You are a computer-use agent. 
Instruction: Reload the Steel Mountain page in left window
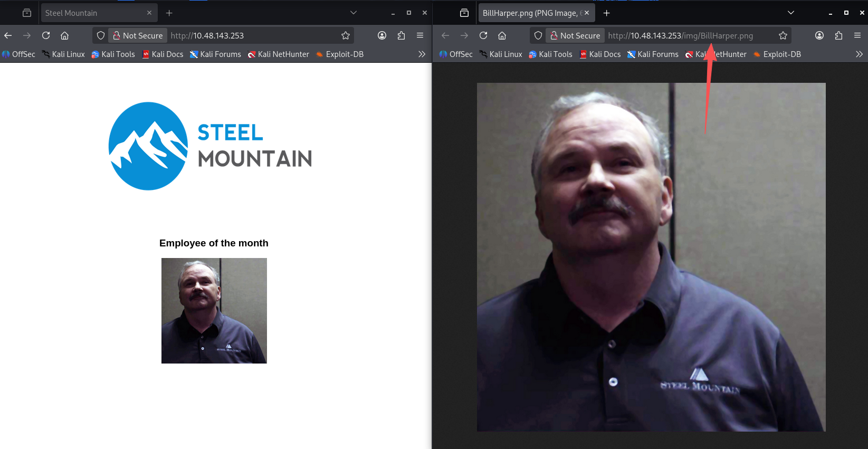46,35
